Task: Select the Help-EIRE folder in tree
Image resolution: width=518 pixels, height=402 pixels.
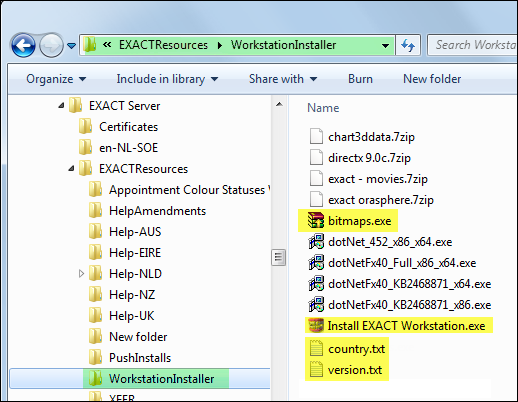Action: [135, 253]
